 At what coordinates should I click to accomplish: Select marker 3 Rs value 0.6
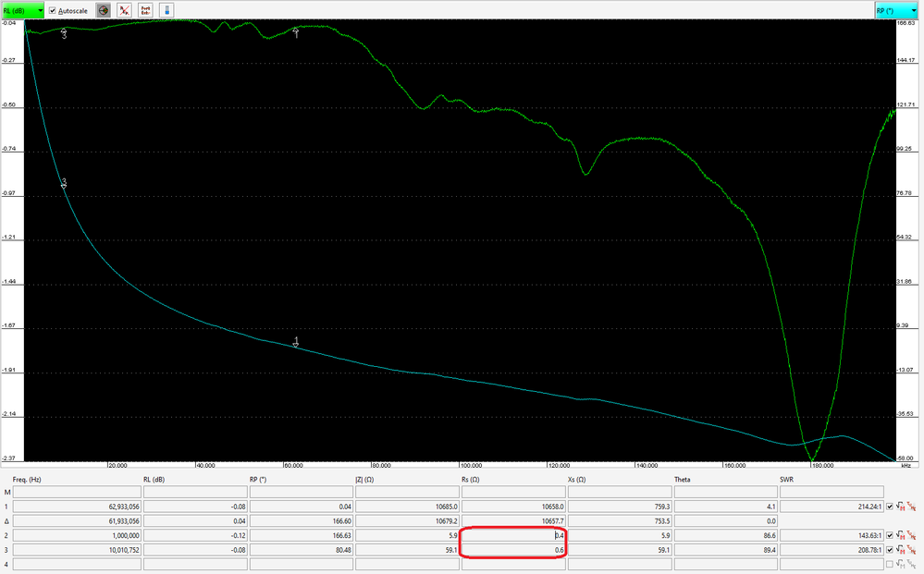(x=513, y=549)
